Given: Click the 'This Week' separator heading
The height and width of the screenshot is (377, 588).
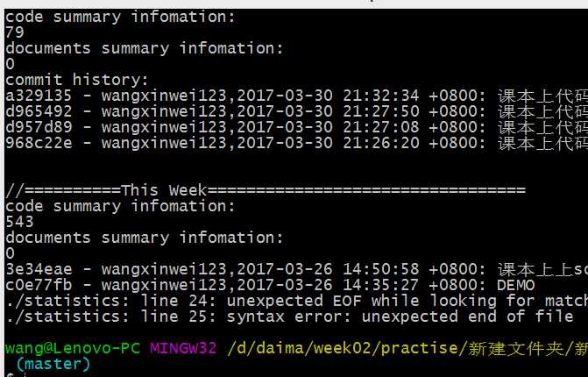Looking at the screenshot, I should (164, 190).
